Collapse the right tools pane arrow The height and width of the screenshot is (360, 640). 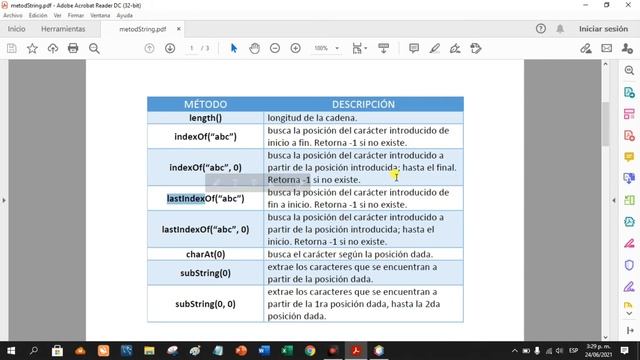pos(614,200)
